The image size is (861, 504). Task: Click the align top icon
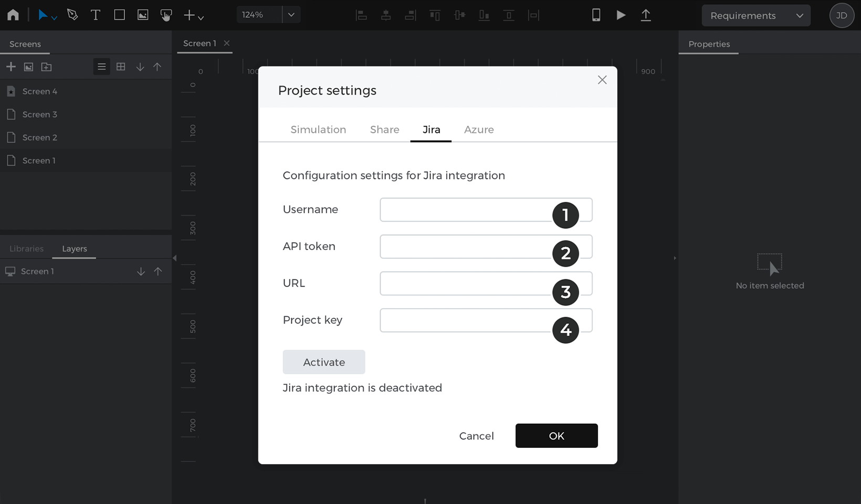[x=435, y=15]
